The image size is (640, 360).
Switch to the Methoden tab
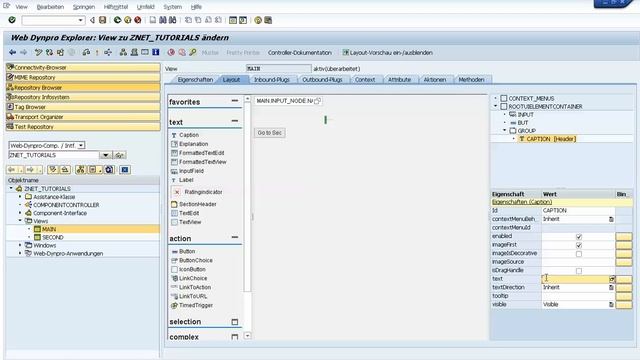click(x=471, y=80)
